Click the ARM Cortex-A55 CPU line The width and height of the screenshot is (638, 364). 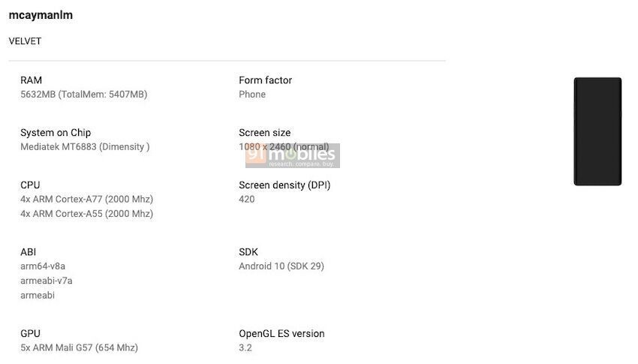click(86, 214)
